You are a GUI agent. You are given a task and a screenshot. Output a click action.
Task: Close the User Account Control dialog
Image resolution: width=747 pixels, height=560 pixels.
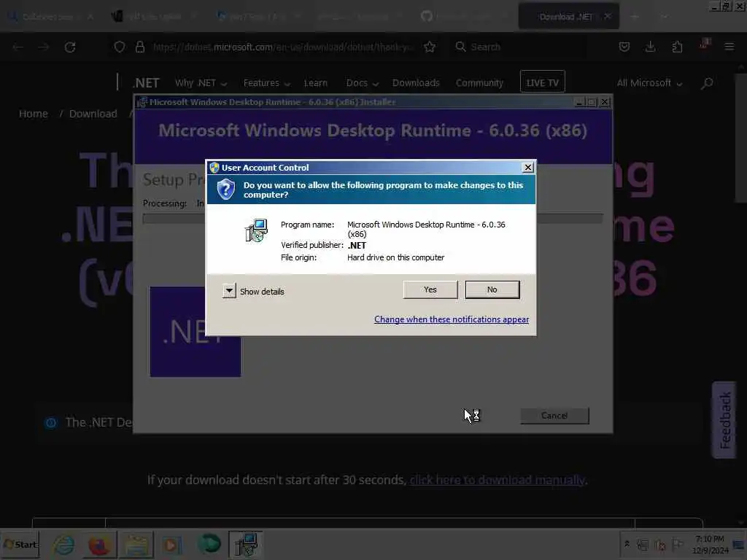pos(528,168)
